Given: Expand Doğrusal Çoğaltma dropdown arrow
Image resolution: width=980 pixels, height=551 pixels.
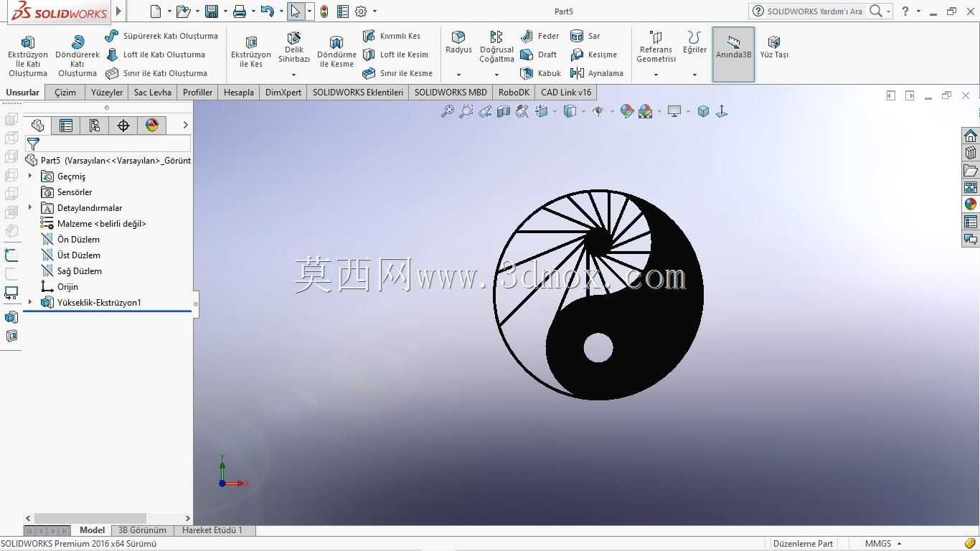Looking at the screenshot, I should pos(496,75).
